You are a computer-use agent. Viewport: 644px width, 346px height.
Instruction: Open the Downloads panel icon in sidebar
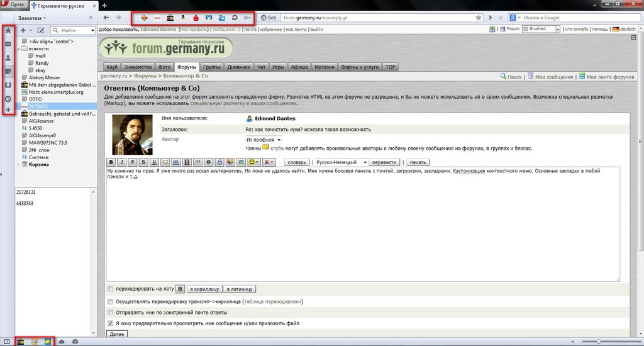8,85
